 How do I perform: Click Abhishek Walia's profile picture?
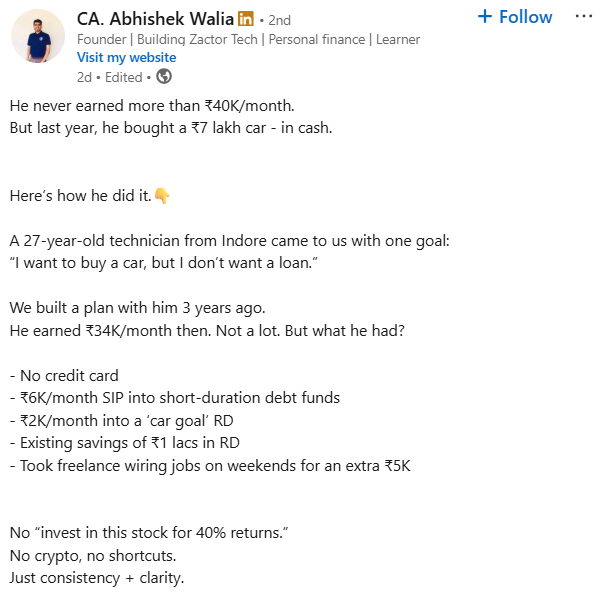pyautogui.click(x=38, y=36)
